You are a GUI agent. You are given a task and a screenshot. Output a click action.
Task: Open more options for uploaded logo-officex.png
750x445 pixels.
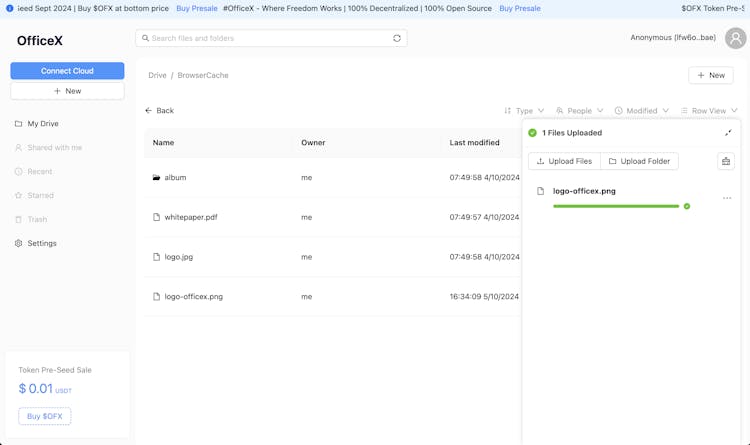click(727, 198)
